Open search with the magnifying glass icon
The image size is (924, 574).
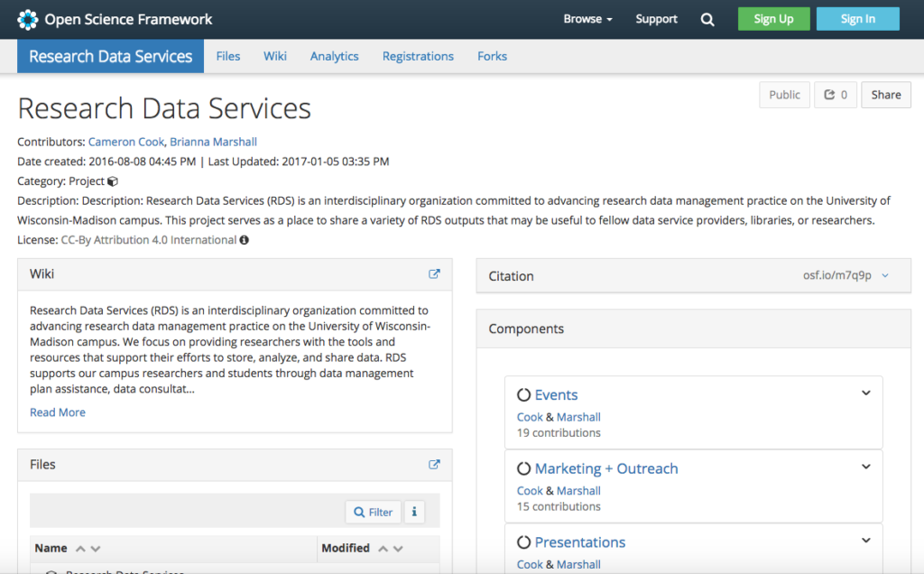pos(707,18)
